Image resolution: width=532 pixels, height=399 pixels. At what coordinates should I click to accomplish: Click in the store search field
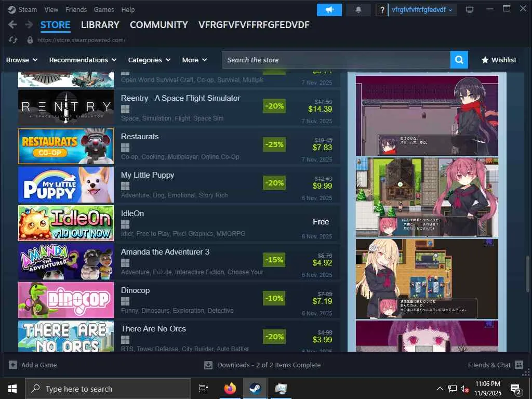click(x=336, y=60)
